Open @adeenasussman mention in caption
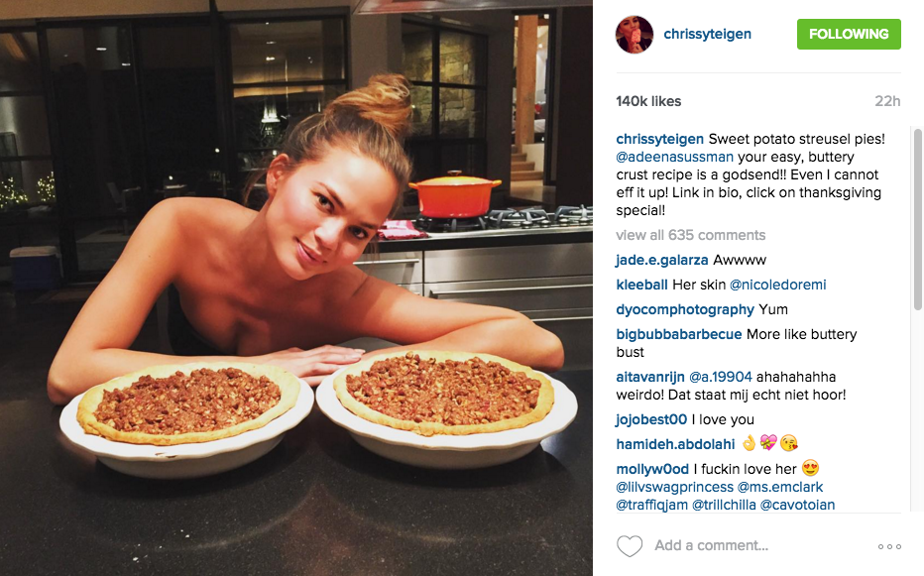 coord(675,157)
